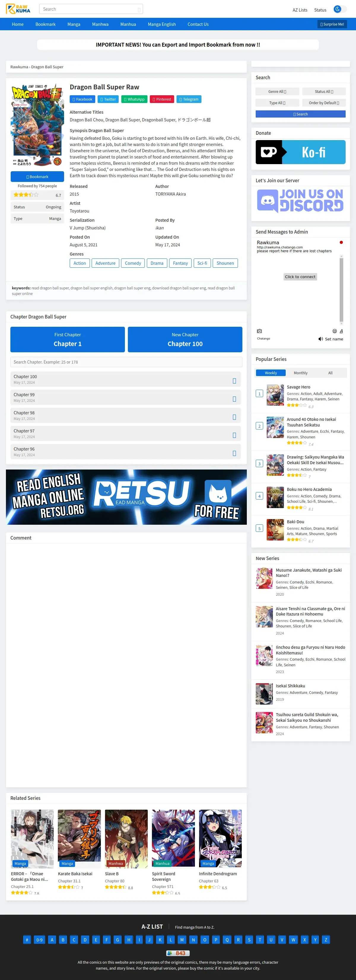The height and width of the screenshot is (980, 356).
Task: Open First Chapter, Chapter 1
Action: tap(68, 339)
